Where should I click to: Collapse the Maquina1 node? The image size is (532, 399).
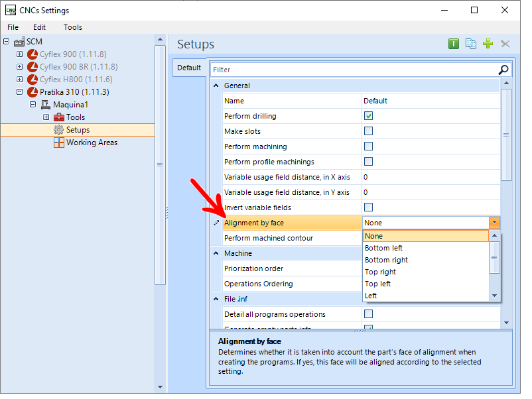coord(33,104)
